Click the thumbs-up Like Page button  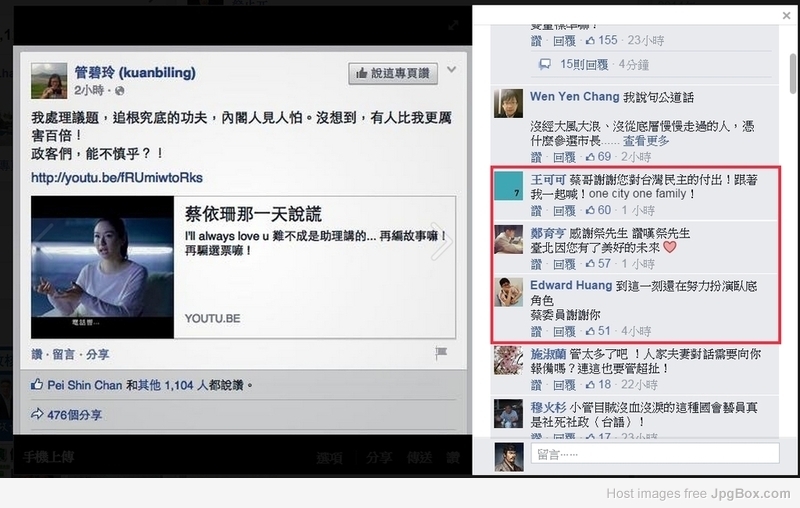[393, 73]
